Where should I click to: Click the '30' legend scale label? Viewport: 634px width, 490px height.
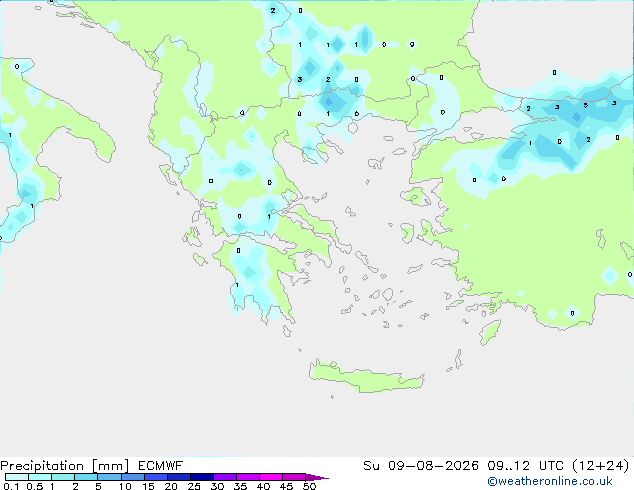[217, 486]
